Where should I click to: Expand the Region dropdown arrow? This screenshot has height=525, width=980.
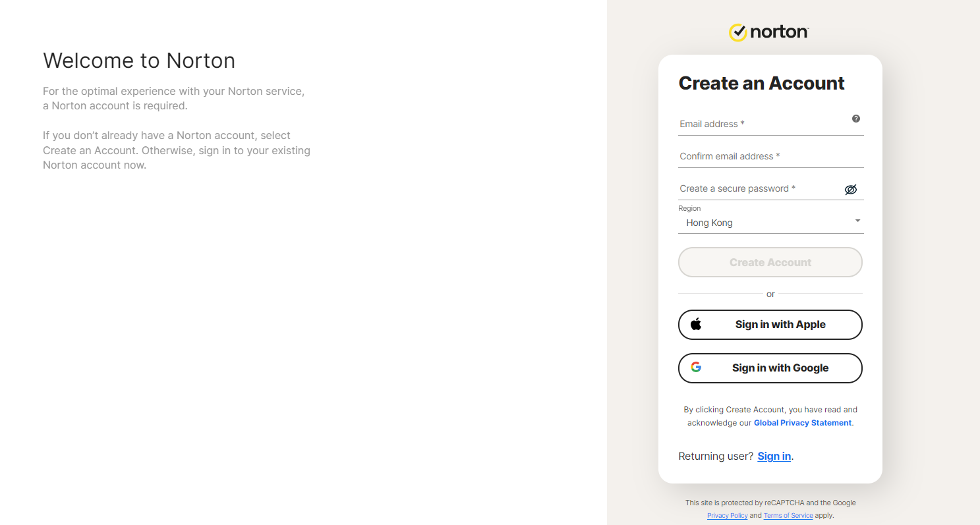(857, 221)
